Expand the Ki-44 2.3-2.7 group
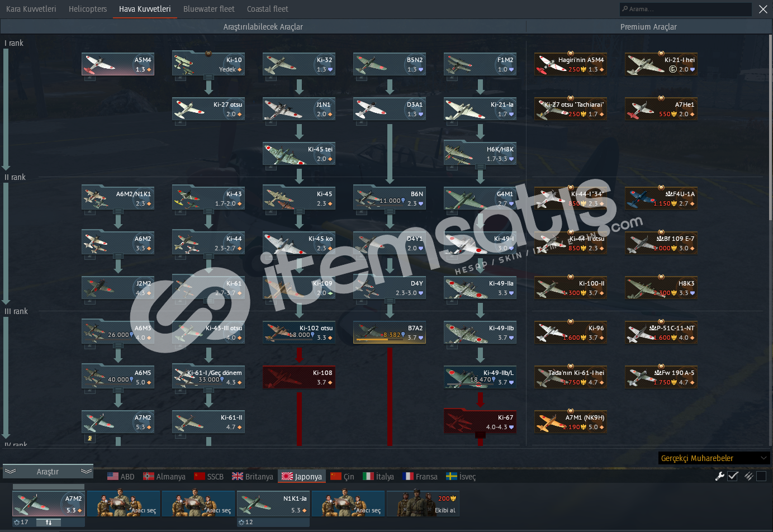773x532 pixels. (208, 243)
